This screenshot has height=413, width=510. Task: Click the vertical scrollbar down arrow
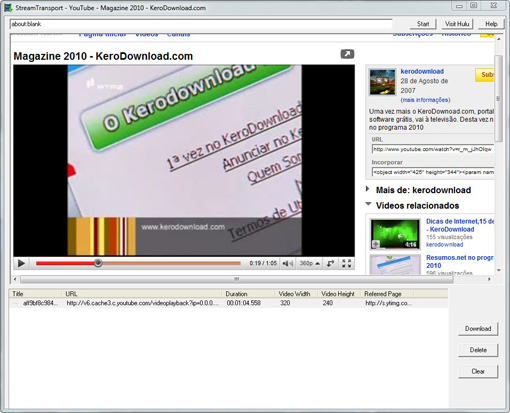[x=499, y=270]
